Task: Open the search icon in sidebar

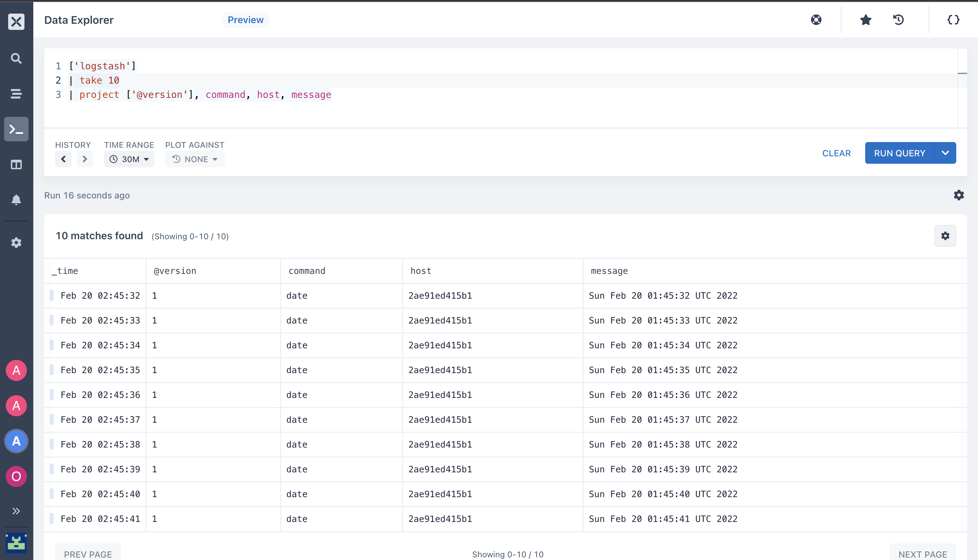Action: 16,58
